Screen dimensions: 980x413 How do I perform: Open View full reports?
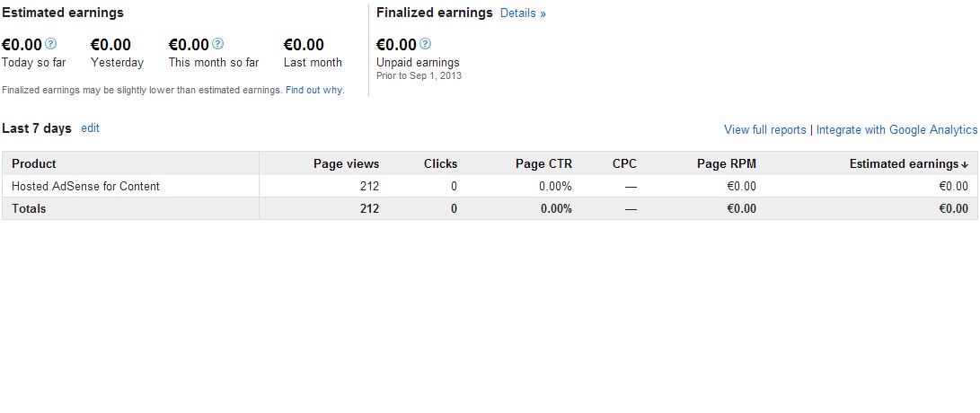(764, 130)
